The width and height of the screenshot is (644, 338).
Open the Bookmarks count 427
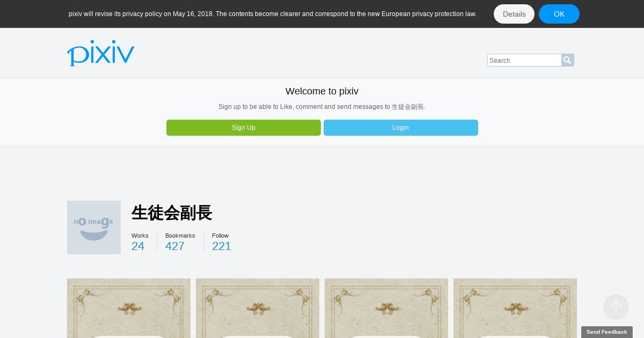pyautogui.click(x=175, y=246)
